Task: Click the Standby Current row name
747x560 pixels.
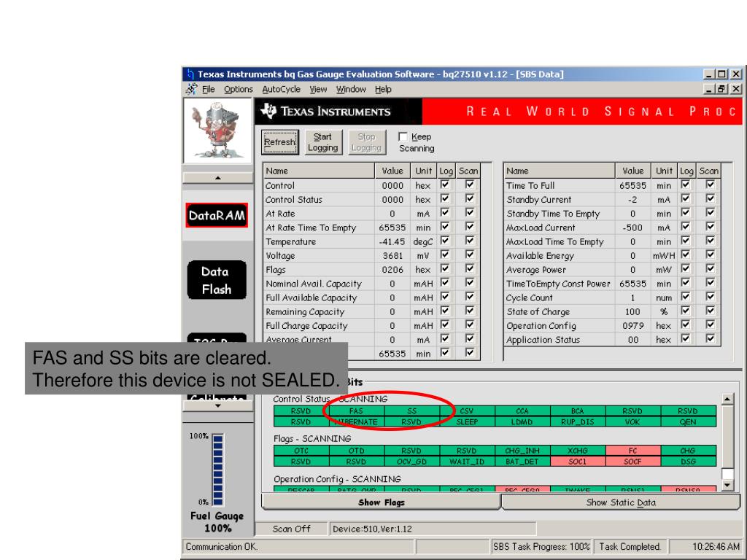Action: [539, 200]
